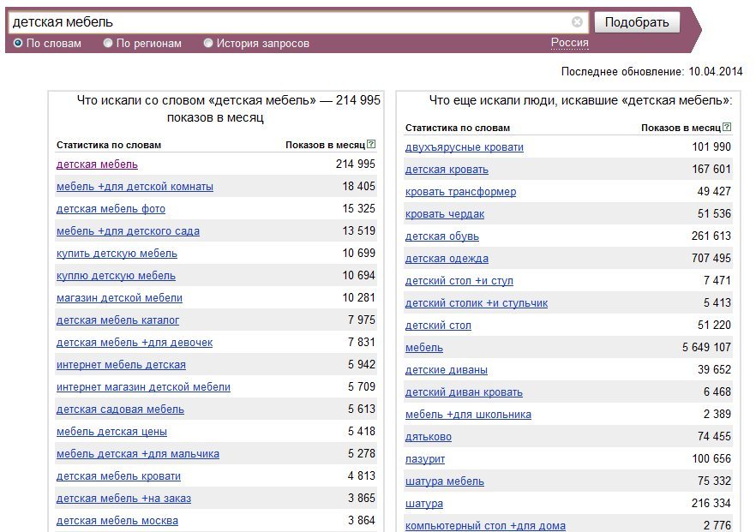Select the 'По регионам' radio button
Screen dimensions: 756x532
point(108,43)
